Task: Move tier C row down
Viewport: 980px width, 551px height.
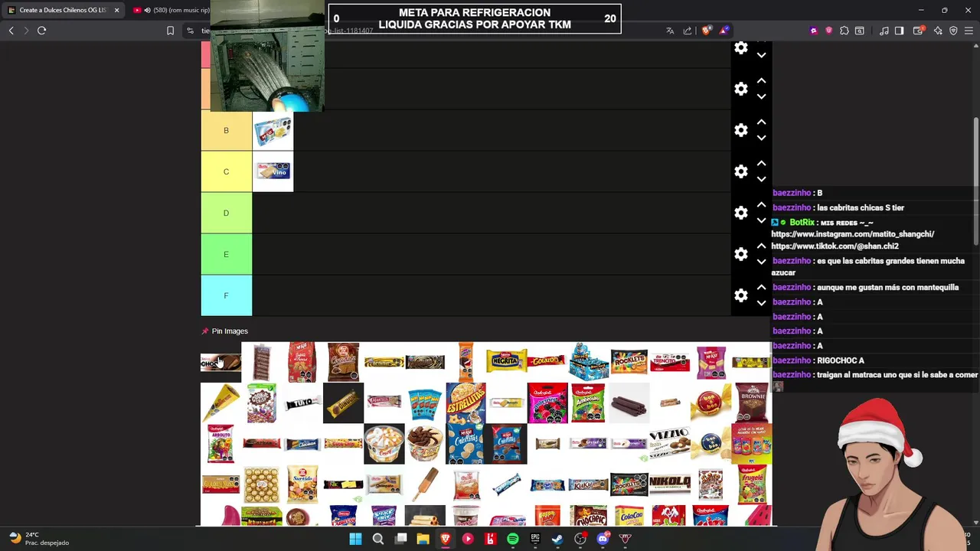Action: 761,180
